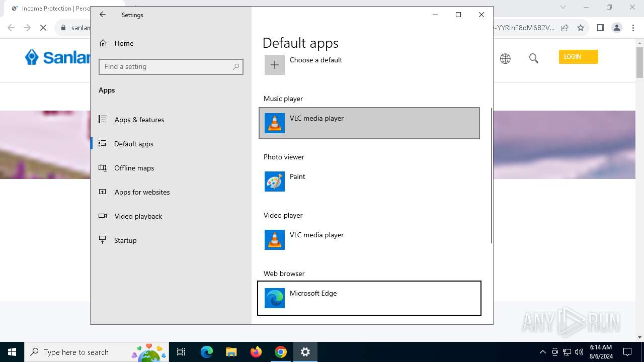Click the Microsoft Edge icon under Web browser
644x362 pixels.
pyautogui.click(x=275, y=298)
